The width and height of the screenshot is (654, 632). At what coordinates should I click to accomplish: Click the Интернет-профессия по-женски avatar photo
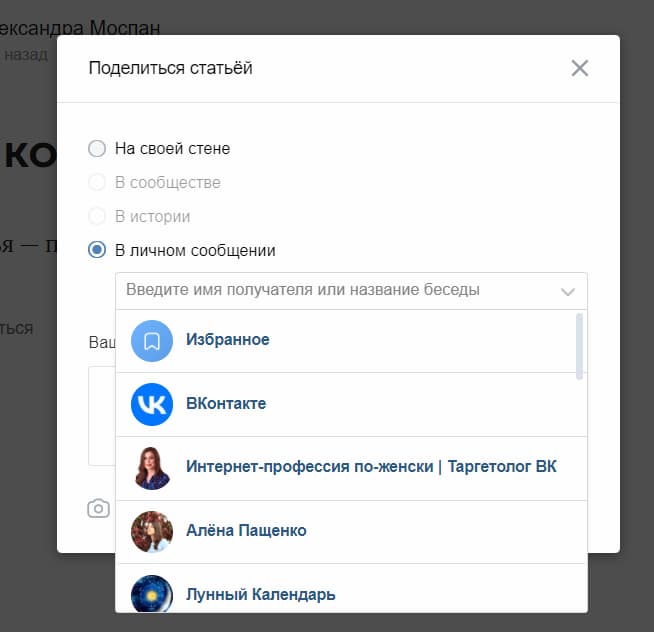tap(152, 468)
